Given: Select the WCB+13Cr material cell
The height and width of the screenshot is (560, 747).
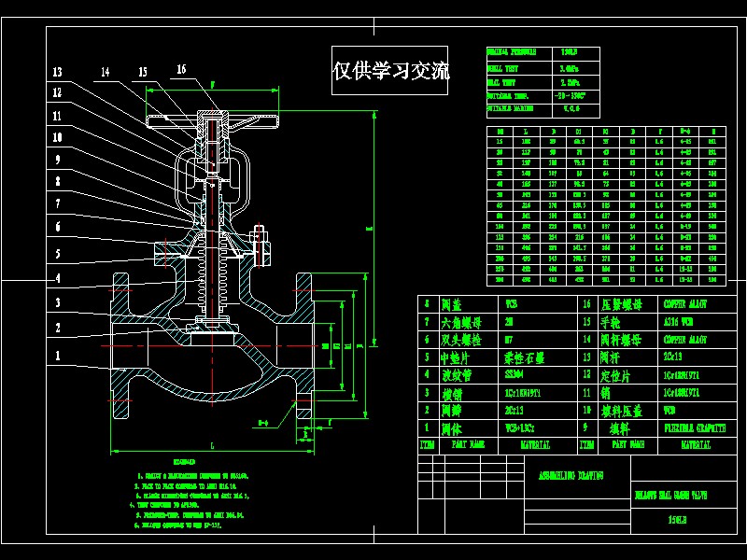Looking at the screenshot, I should click(520, 428).
